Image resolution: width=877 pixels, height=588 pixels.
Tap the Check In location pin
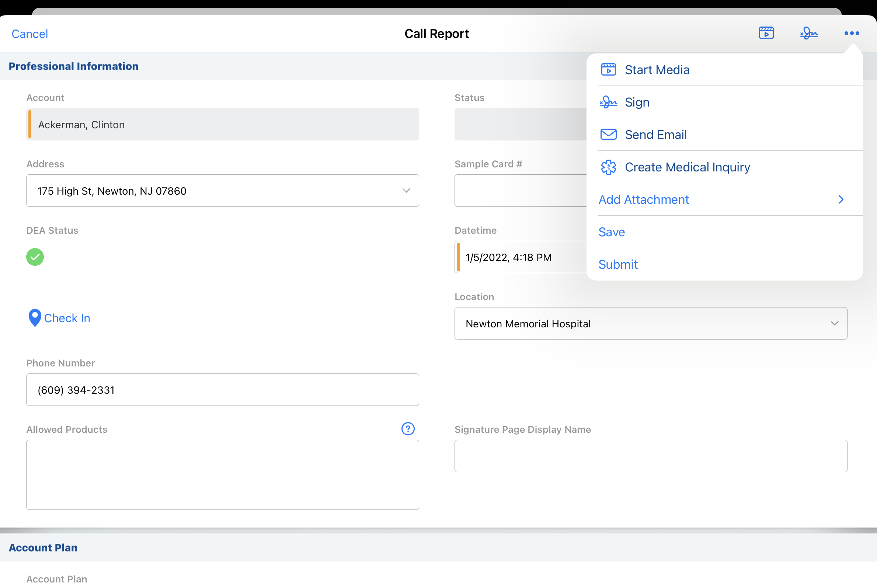pyautogui.click(x=35, y=318)
